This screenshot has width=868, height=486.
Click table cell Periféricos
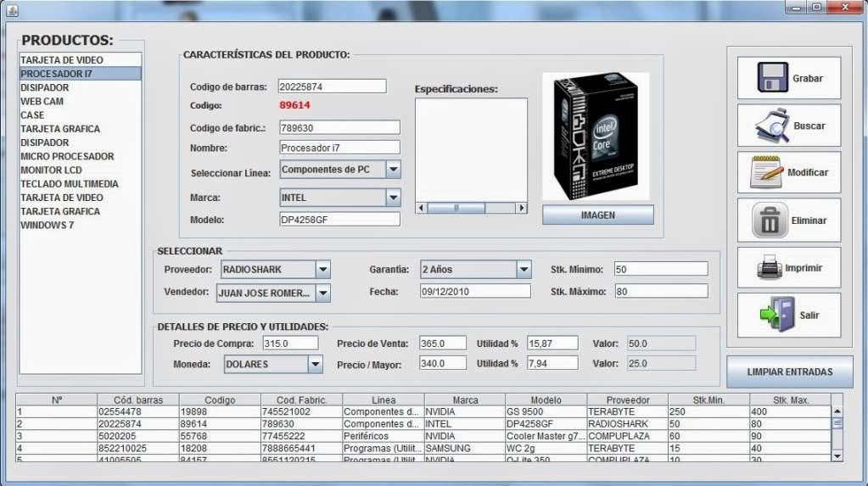pos(383,436)
